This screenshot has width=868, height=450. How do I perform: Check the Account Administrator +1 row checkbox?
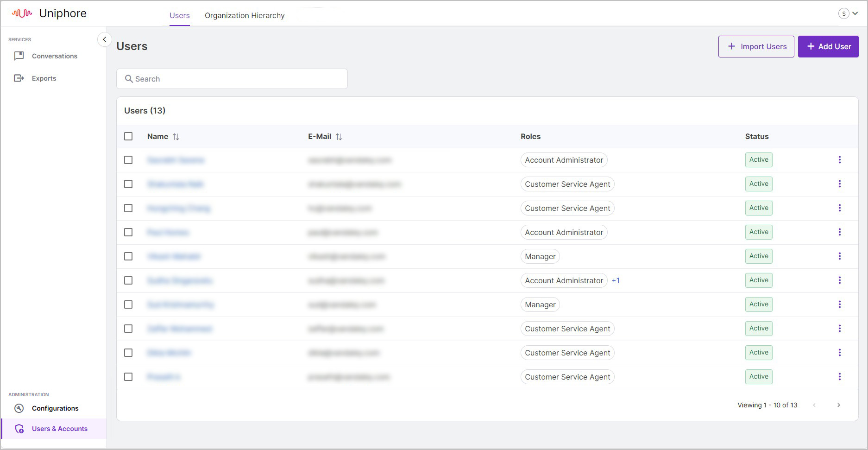(x=128, y=280)
